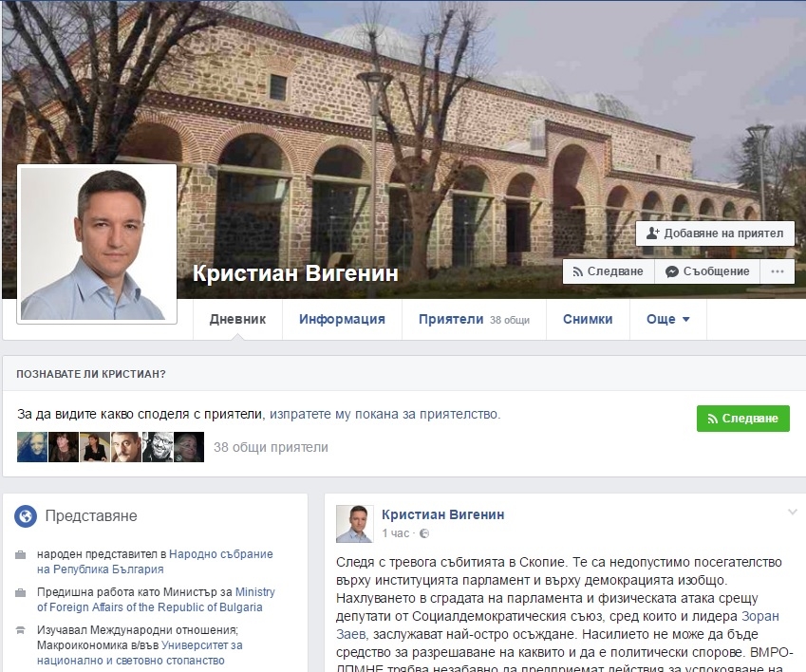The height and width of the screenshot is (672, 806).
Task: Switch to the Информация tab
Action: click(x=342, y=319)
